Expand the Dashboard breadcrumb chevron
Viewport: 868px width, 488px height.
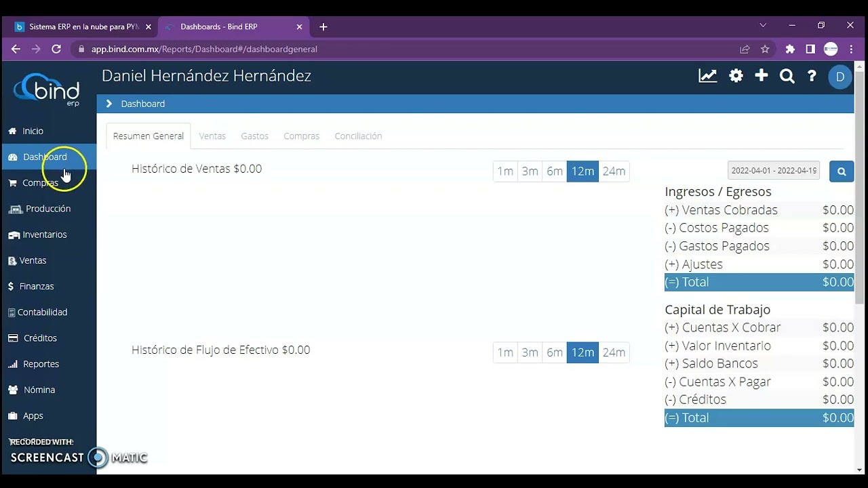pos(108,104)
